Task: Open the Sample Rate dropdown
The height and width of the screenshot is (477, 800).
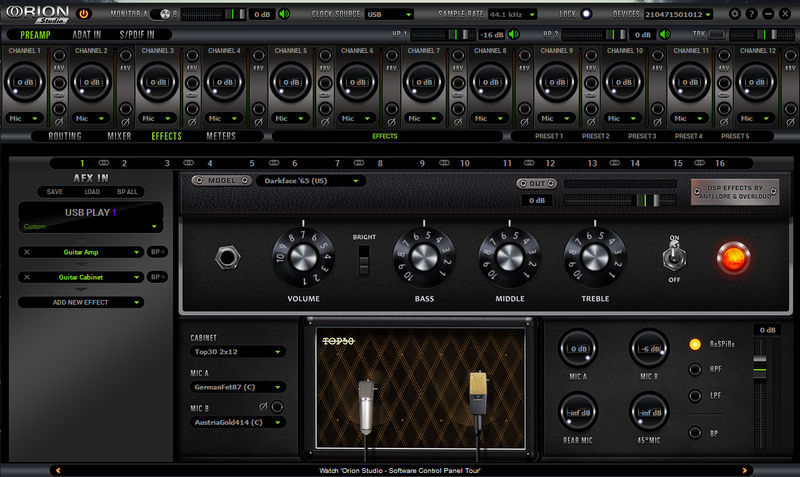Action: 512,14
